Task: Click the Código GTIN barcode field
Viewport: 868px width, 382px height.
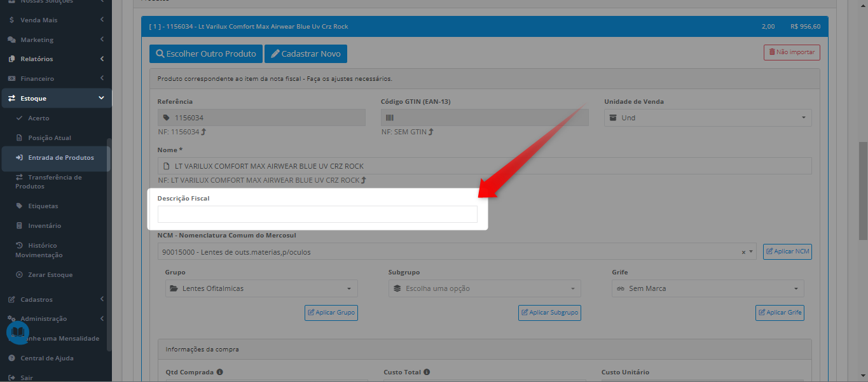Action: click(x=485, y=118)
